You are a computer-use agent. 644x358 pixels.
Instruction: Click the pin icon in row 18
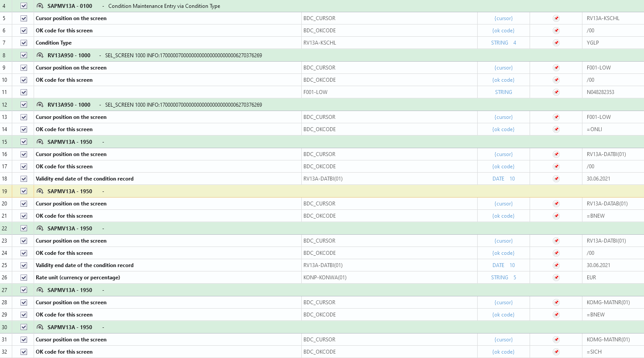(556, 179)
